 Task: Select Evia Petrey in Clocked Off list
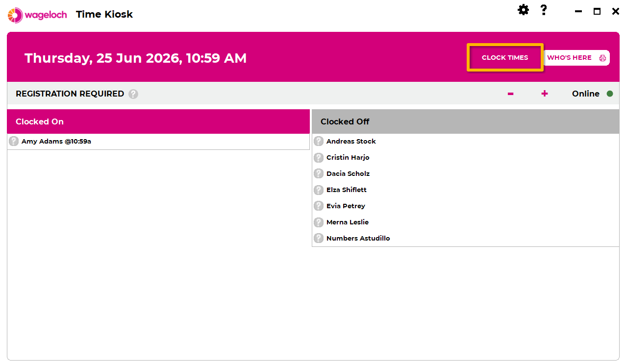tap(466, 206)
